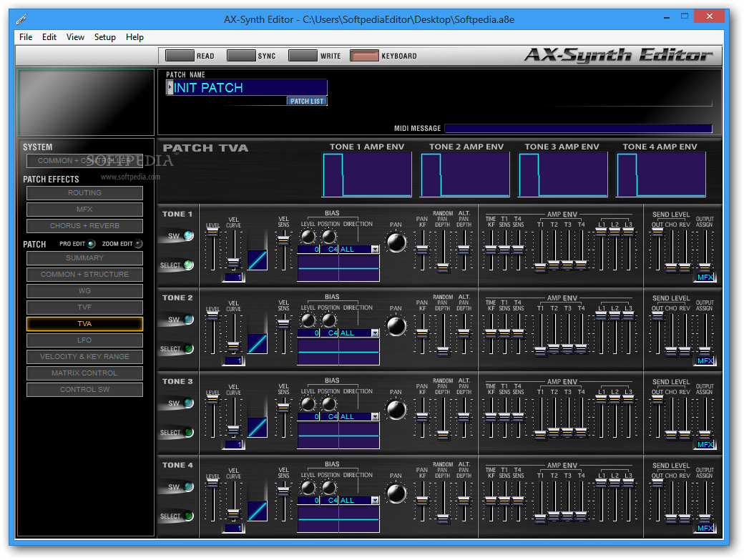Open the Setup menu
This screenshot has width=744, height=560.
(104, 36)
